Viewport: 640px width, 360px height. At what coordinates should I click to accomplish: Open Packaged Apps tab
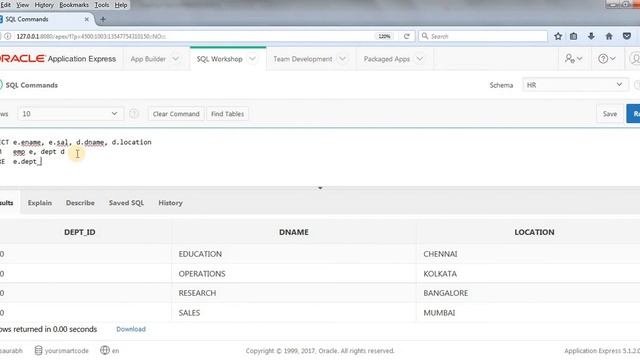coord(387,59)
